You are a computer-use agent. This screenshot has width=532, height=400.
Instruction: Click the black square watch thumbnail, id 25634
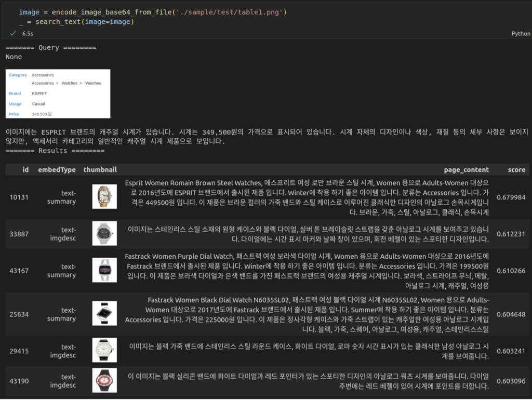coord(104,313)
